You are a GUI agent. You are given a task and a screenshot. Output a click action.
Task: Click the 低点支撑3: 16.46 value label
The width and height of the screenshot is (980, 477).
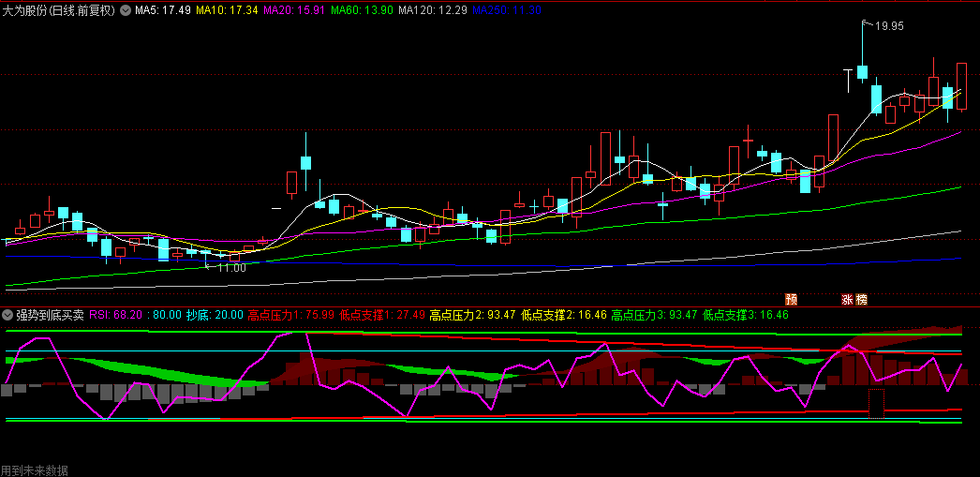tap(746, 315)
